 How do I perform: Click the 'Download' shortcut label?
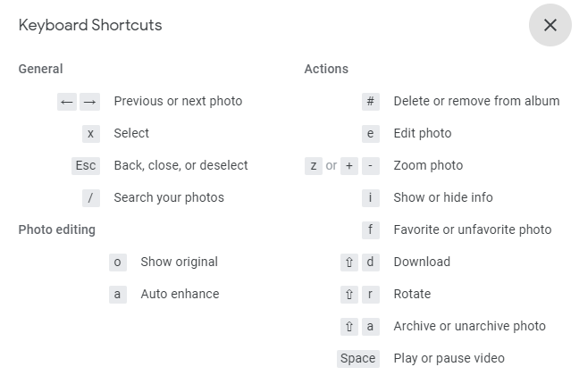point(422,262)
